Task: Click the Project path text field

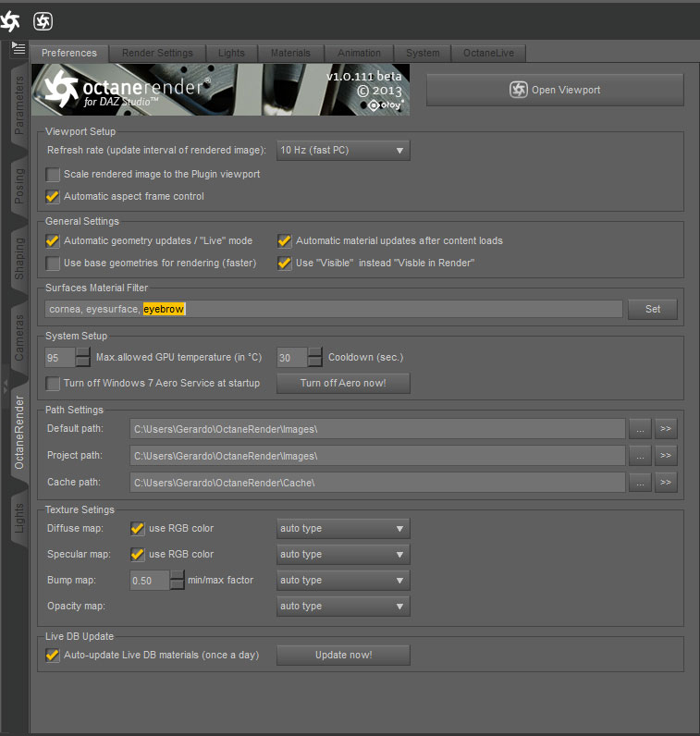Action: pos(377,456)
